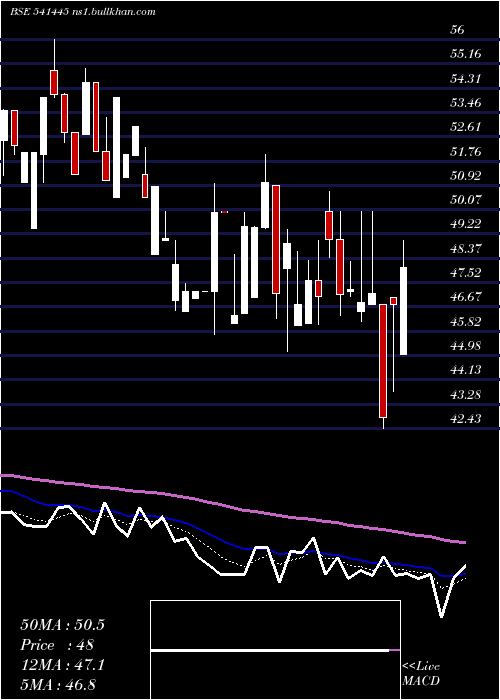
Task: Click the 44.98 price axis label
Action: click(466, 345)
